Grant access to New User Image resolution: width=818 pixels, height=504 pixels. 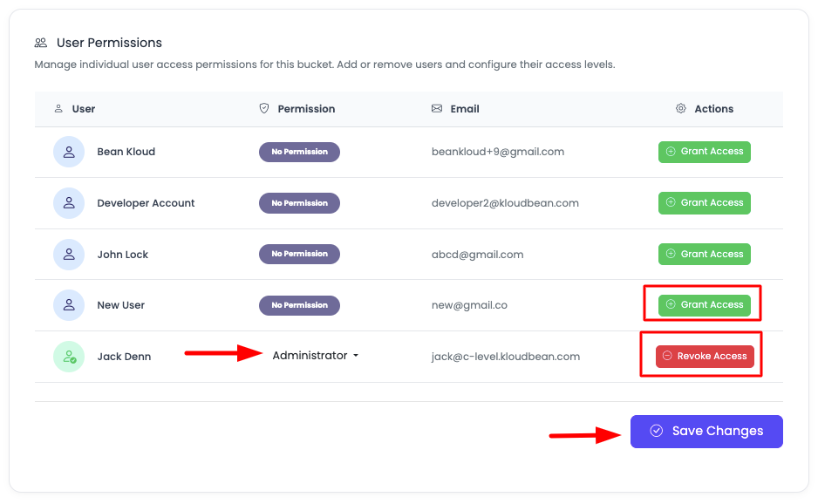[x=704, y=305]
